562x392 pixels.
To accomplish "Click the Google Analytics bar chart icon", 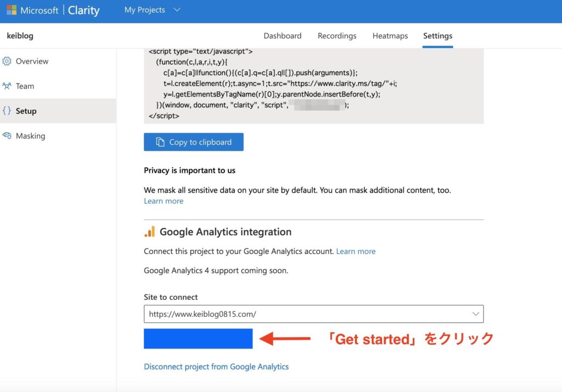I will 150,231.
